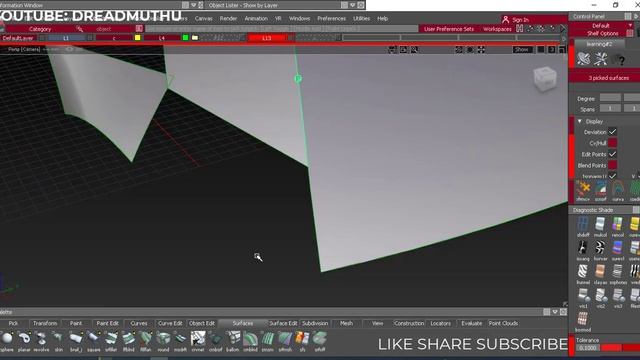
Task: Click the Tolerance value field
Action: [587, 348]
